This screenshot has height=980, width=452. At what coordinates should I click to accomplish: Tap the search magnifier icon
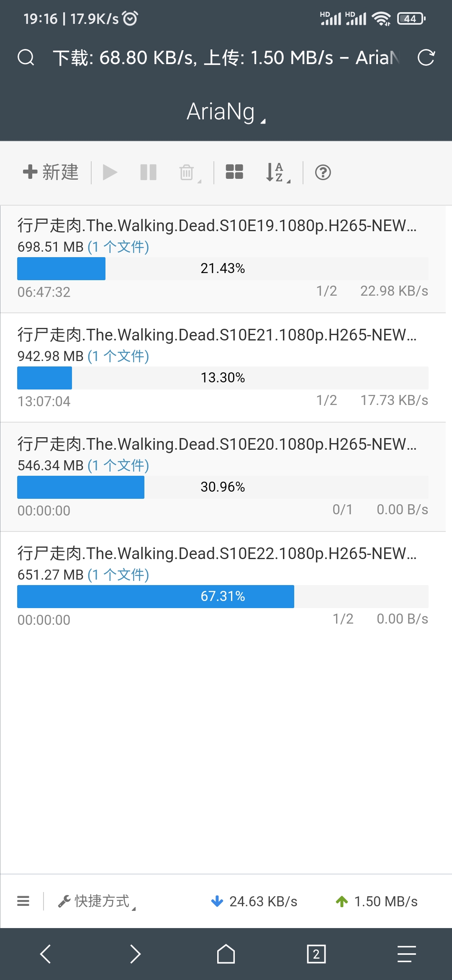point(26,57)
